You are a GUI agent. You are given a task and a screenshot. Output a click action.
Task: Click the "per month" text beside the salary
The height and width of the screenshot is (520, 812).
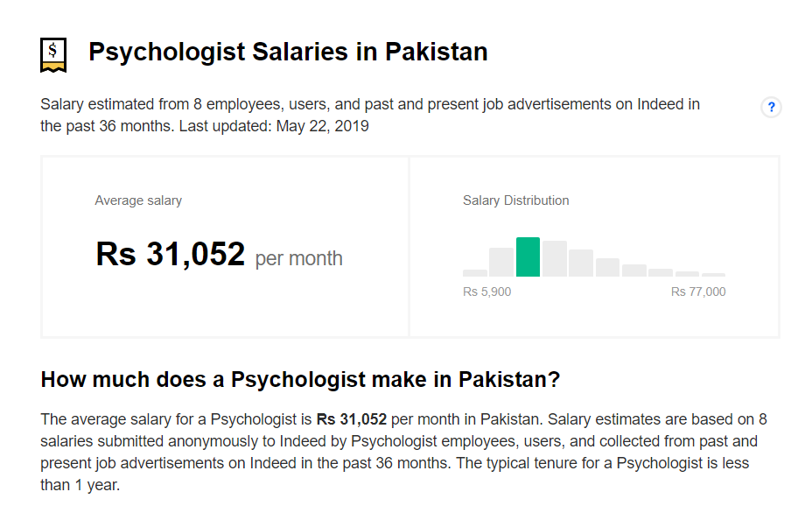pyautogui.click(x=299, y=259)
